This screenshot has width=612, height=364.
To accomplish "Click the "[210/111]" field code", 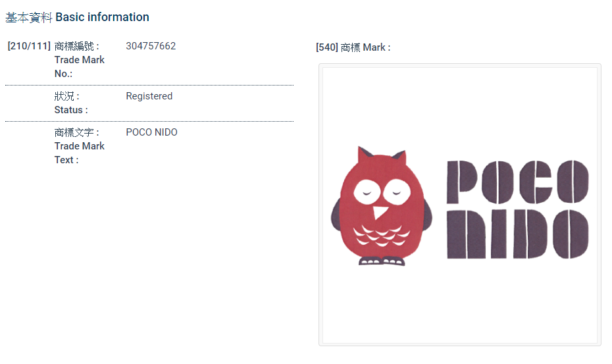I will point(29,46).
